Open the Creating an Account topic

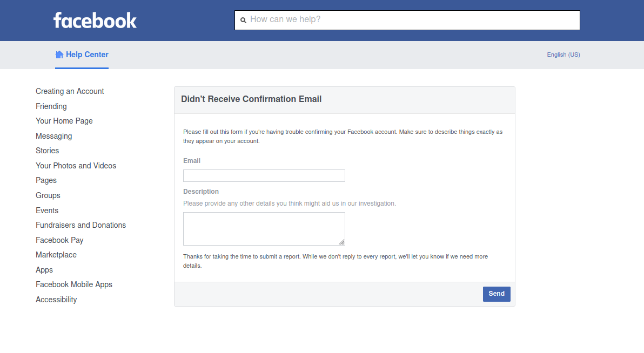pos(70,91)
